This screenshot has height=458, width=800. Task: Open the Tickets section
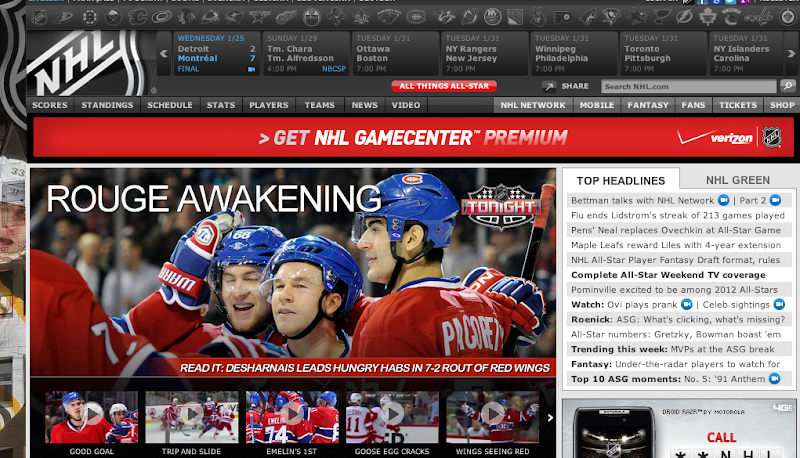738,105
